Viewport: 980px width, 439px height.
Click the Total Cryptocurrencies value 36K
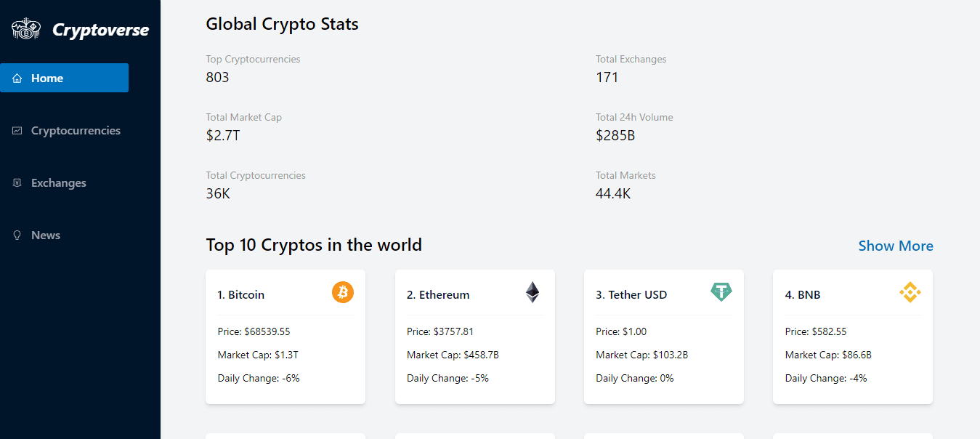pos(218,193)
